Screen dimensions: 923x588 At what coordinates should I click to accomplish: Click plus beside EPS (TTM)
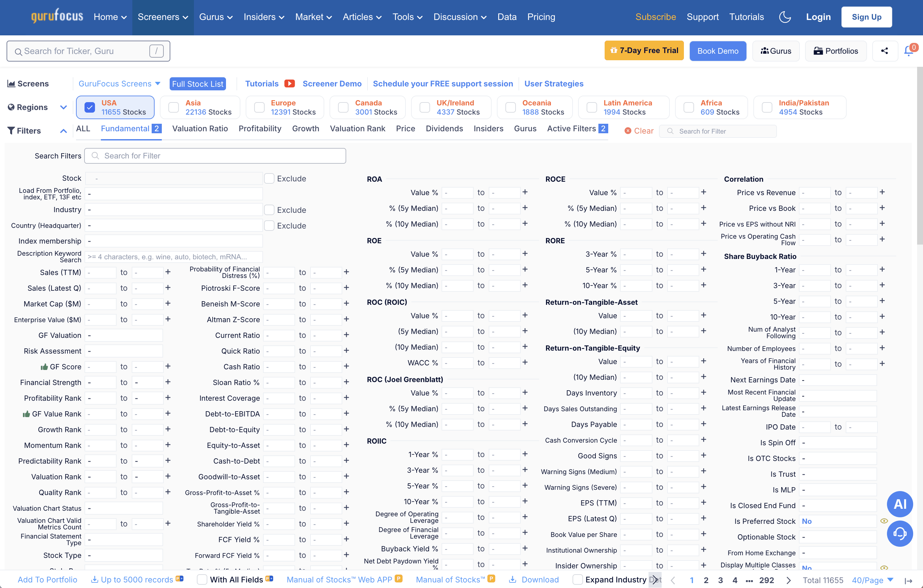pos(703,502)
